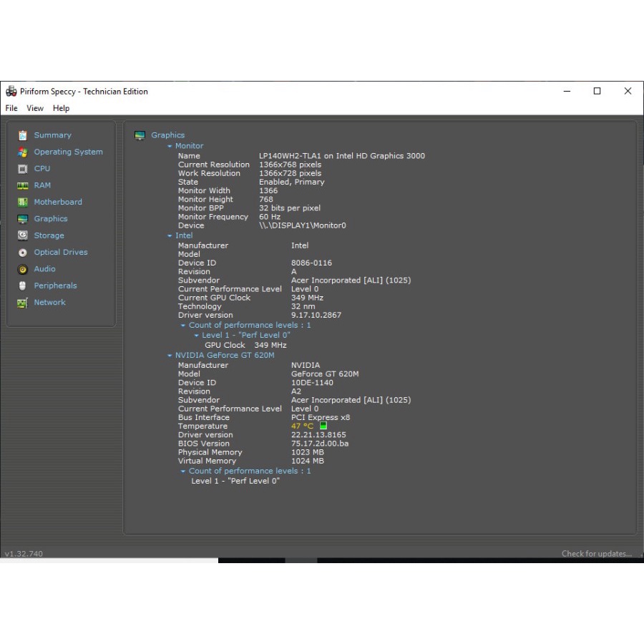The width and height of the screenshot is (644, 644).
Task: Select the Storage drive icon
Action: tap(23, 235)
